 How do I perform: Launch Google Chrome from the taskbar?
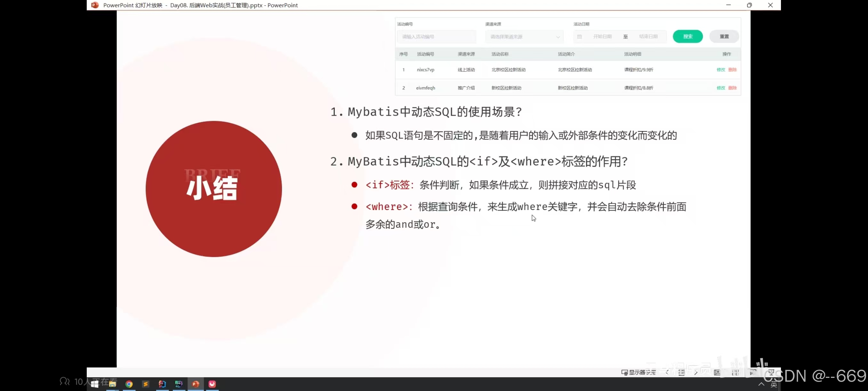[x=129, y=384]
